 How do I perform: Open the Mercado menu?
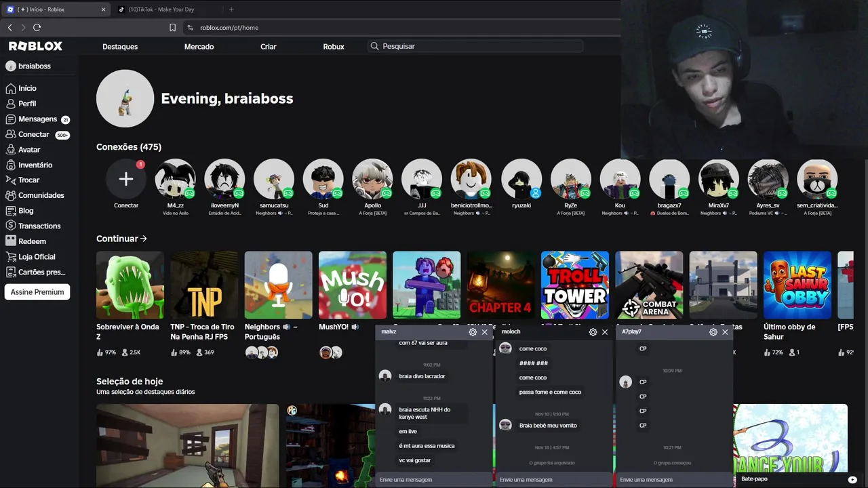tap(199, 46)
